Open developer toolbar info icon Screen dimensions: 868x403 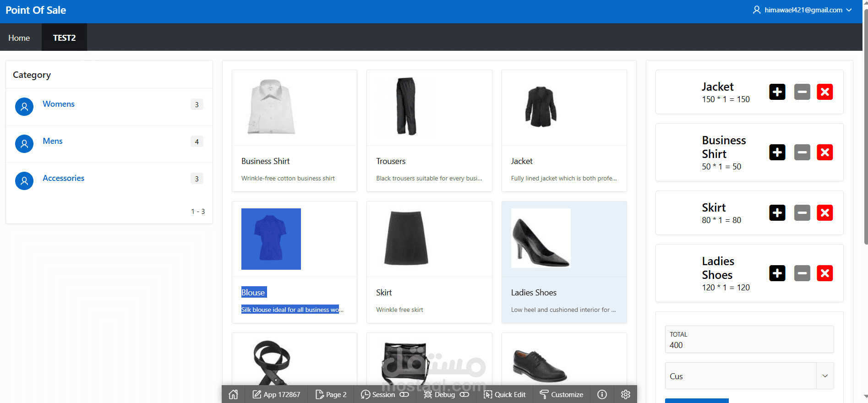pos(602,394)
